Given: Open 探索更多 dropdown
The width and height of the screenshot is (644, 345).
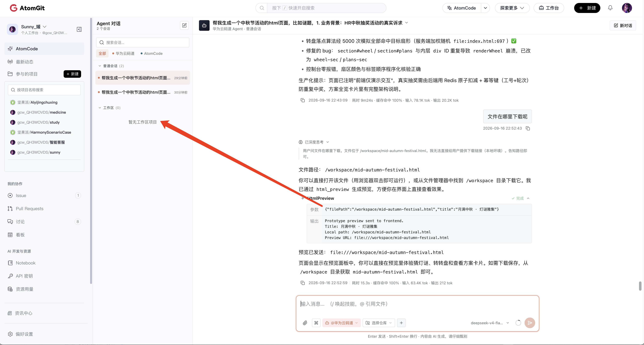Looking at the screenshot, I should tap(512, 8).
